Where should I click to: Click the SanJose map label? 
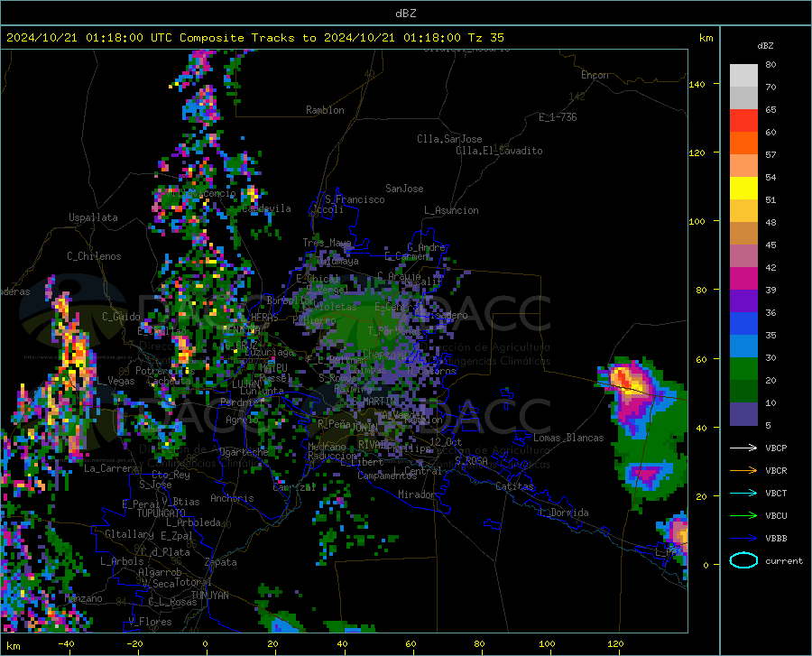click(404, 189)
